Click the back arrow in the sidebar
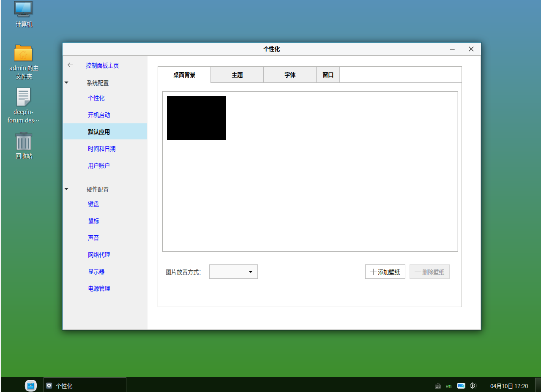This screenshot has height=392, width=541. [70, 65]
